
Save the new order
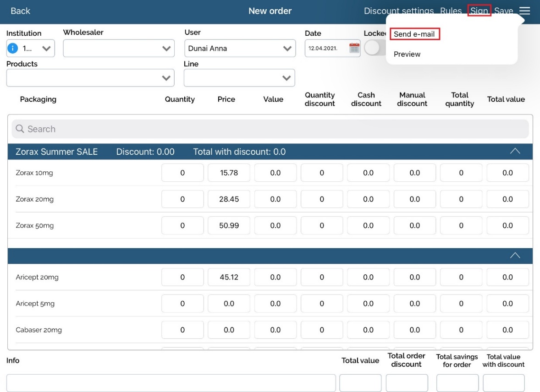coord(503,11)
